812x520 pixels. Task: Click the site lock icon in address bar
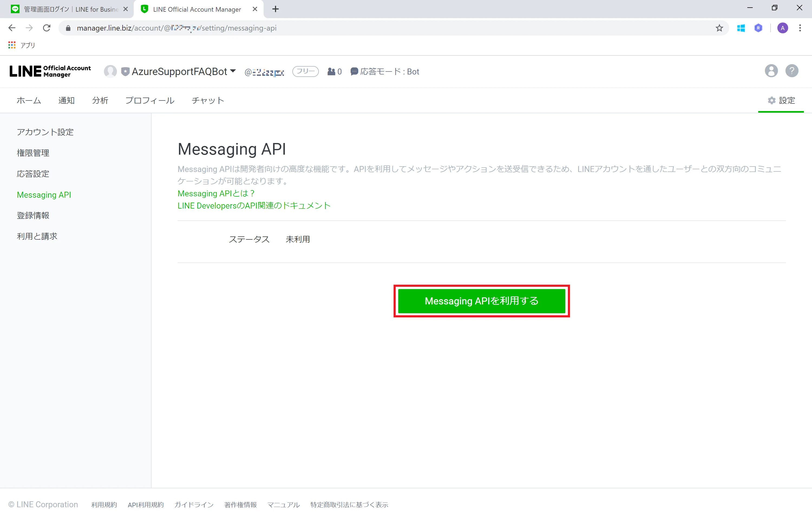click(68, 28)
